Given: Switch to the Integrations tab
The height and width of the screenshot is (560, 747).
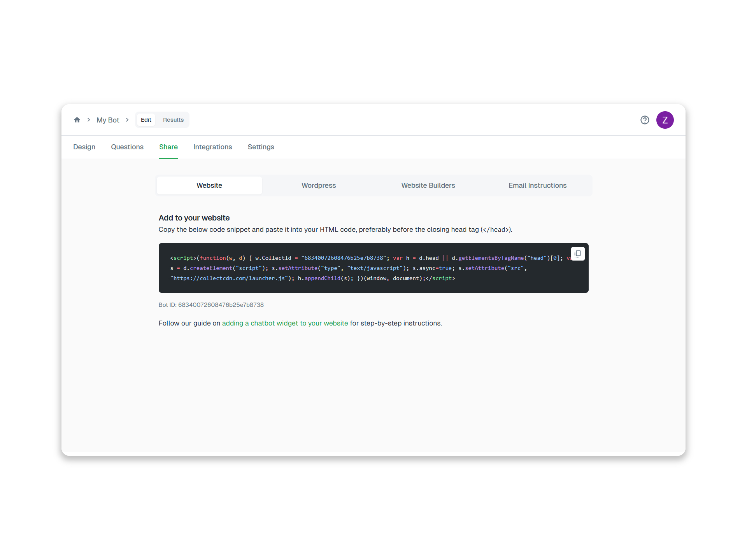Looking at the screenshot, I should tap(212, 147).
